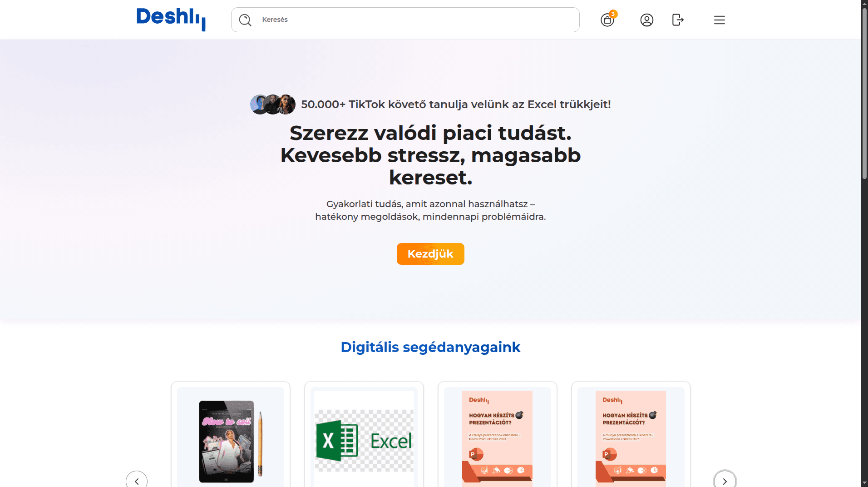Click the scrollbar down arrow
The image size is (868, 487).
[x=864, y=483]
